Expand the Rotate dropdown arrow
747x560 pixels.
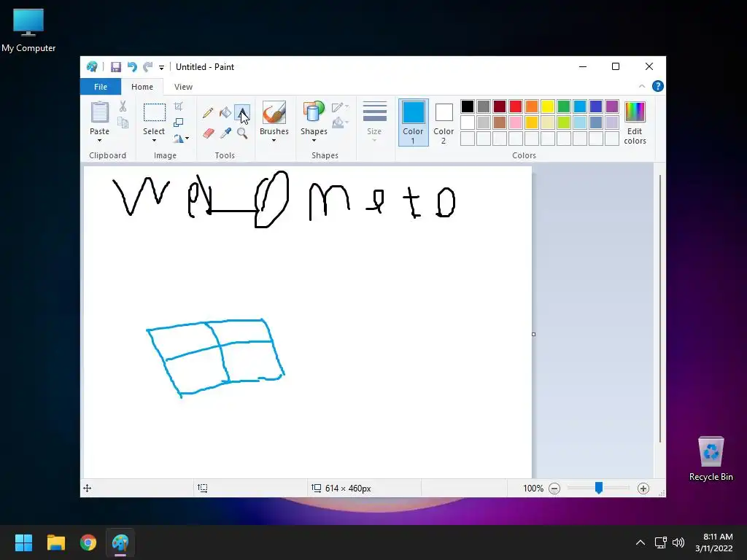click(x=187, y=139)
